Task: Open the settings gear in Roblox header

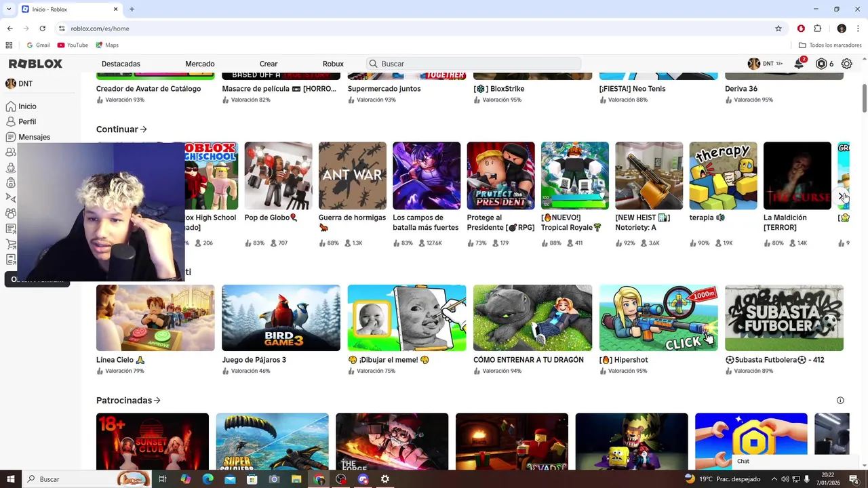Action: [847, 64]
